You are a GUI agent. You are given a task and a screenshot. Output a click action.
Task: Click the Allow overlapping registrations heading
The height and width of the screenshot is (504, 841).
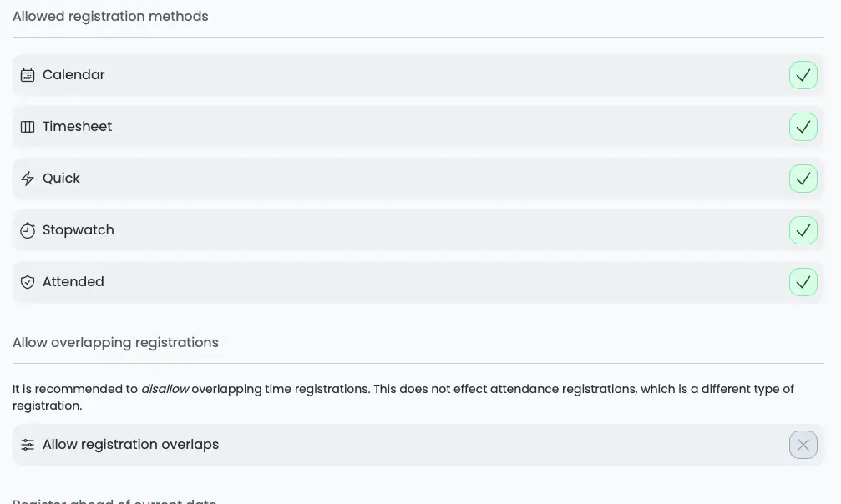click(115, 343)
